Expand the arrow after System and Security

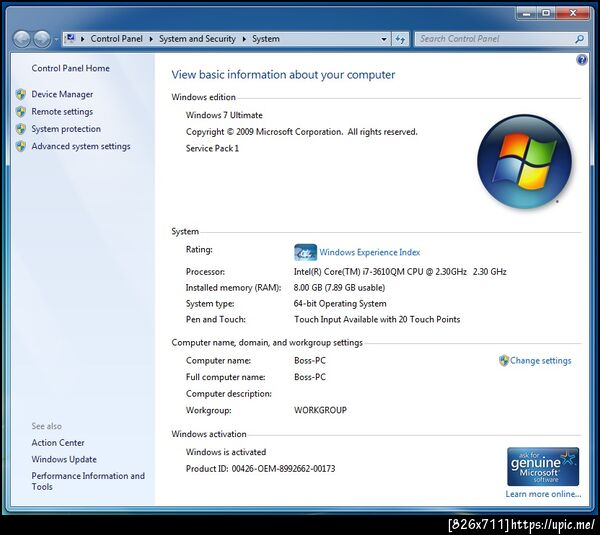point(244,39)
